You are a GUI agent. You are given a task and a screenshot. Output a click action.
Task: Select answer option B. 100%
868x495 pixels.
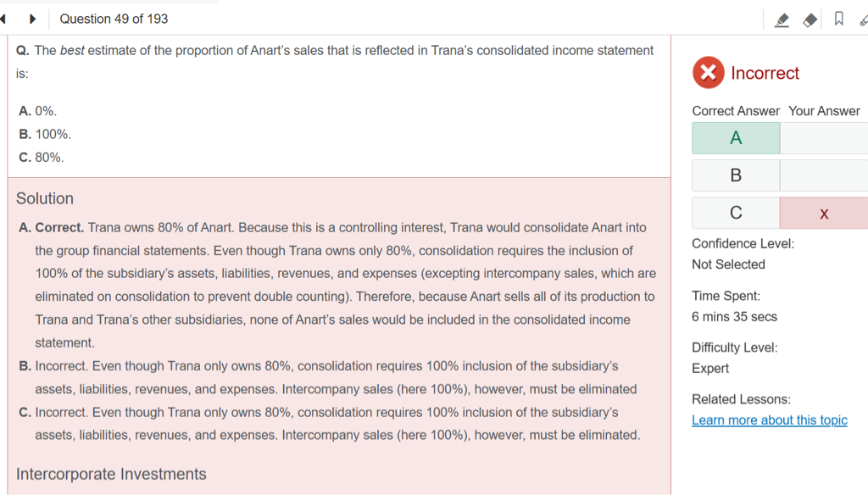[45, 134]
